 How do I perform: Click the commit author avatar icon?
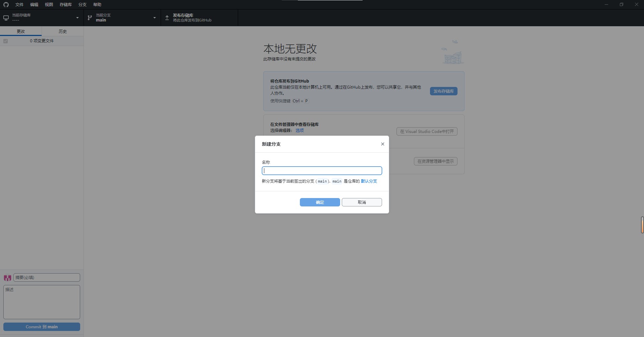[x=7, y=278]
